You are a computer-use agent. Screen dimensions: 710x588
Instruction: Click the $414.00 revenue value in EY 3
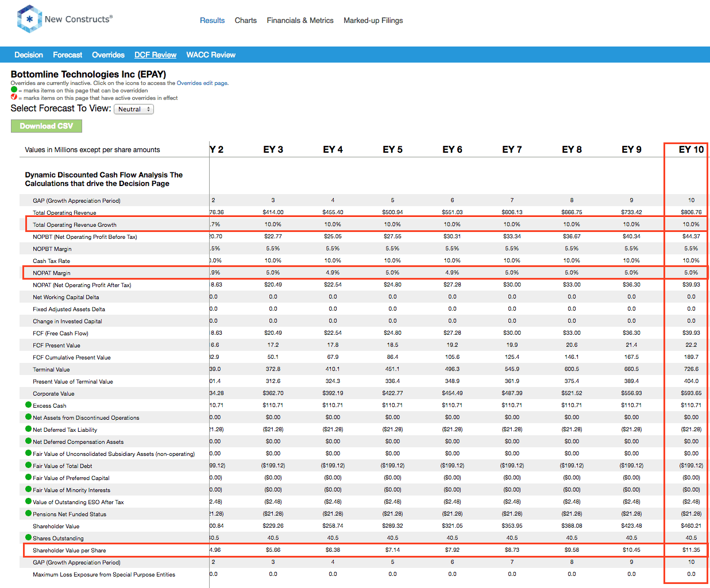[x=273, y=212]
